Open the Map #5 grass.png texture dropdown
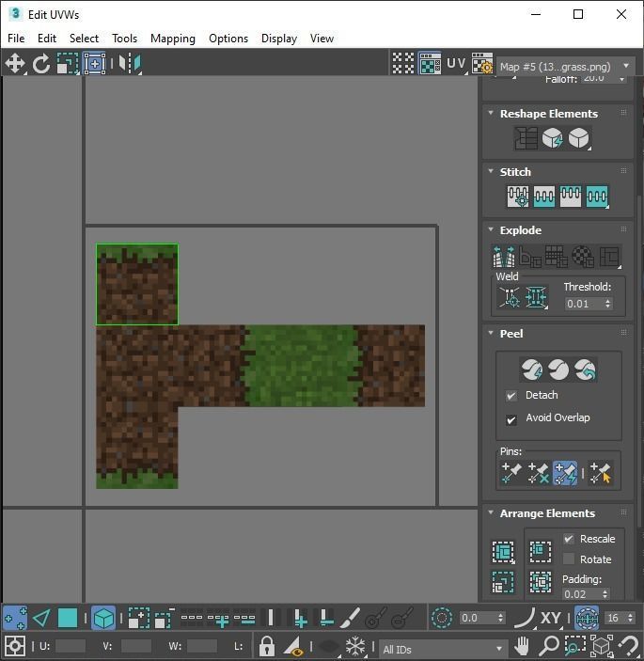The height and width of the screenshot is (661, 644). pos(566,67)
